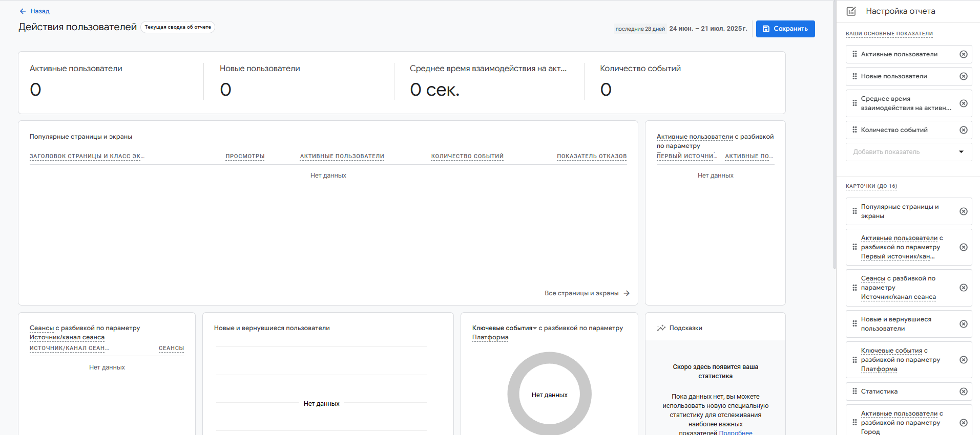Click Платформа dimension in key events card

(x=490, y=337)
